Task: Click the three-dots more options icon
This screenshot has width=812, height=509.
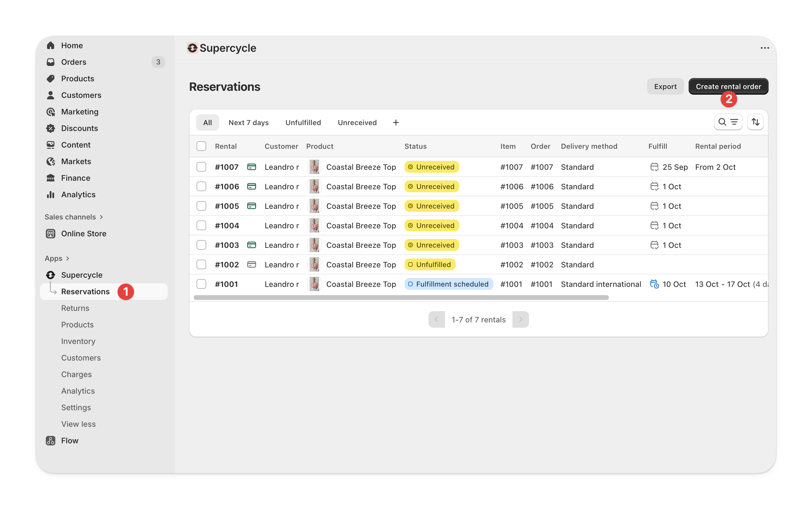Action: 765,48
